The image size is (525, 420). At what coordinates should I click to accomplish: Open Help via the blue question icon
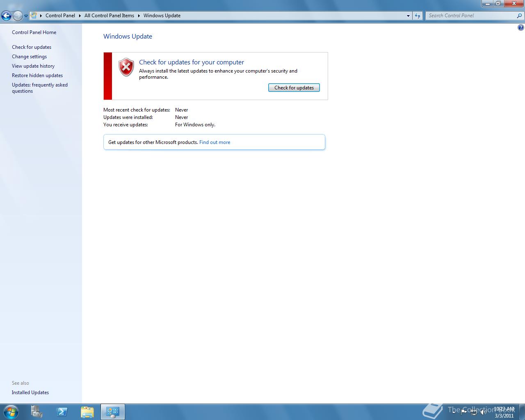tap(521, 27)
